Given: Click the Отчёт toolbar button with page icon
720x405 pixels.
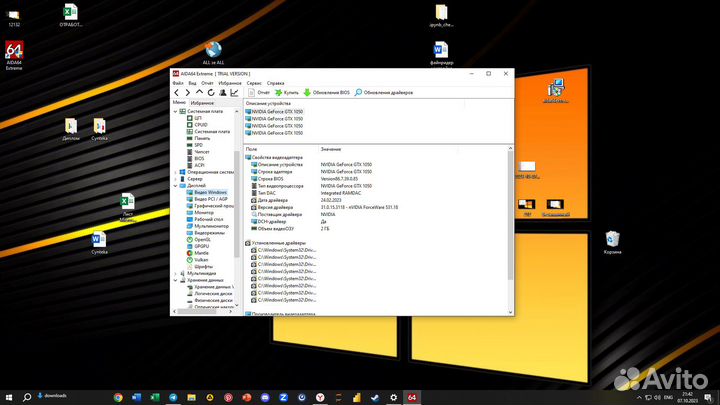Looking at the screenshot, I should pos(259,93).
